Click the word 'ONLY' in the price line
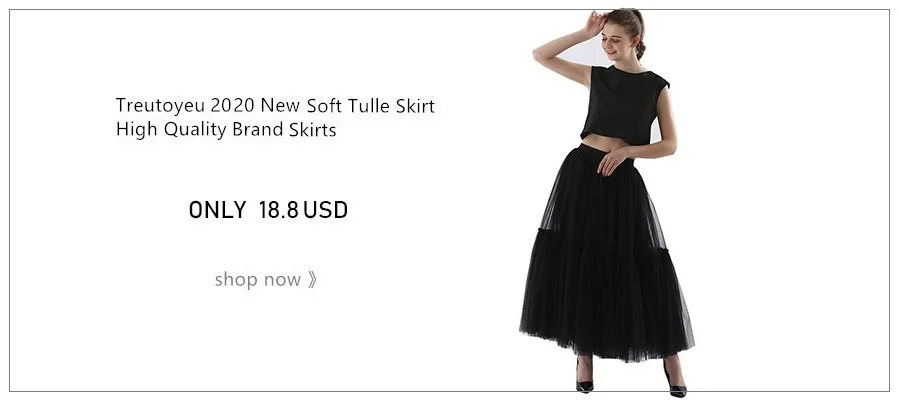The image size is (900, 400). 217,210
